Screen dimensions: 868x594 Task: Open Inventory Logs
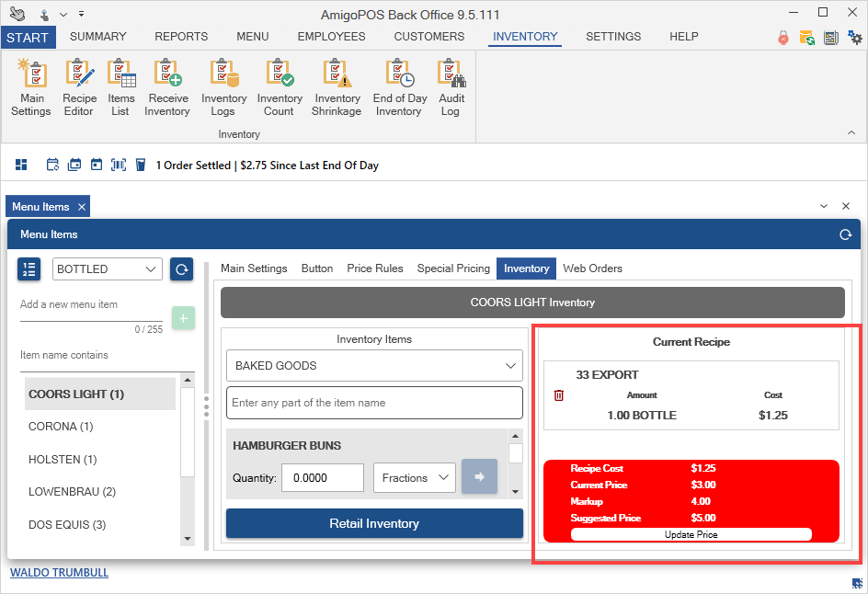point(224,88)
